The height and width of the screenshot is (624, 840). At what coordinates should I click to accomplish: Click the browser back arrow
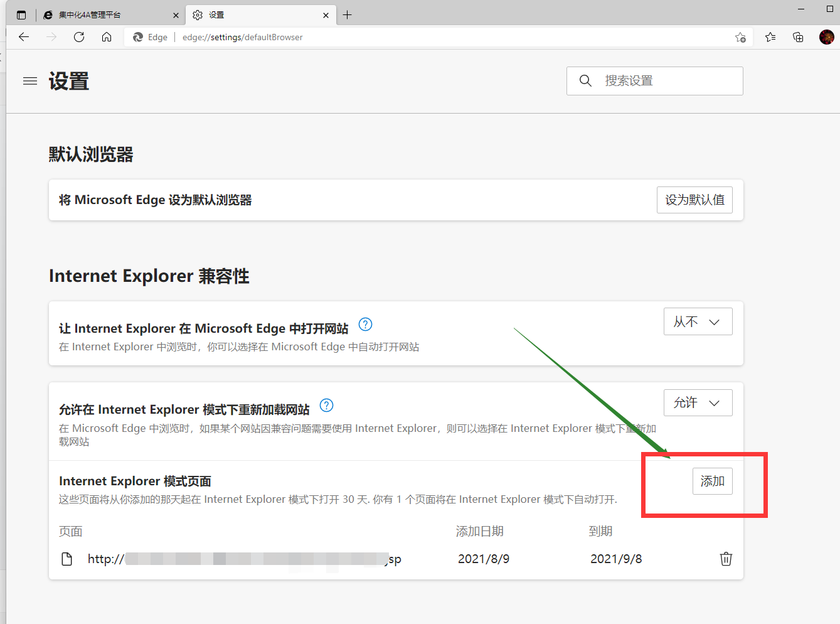point(24,37)
